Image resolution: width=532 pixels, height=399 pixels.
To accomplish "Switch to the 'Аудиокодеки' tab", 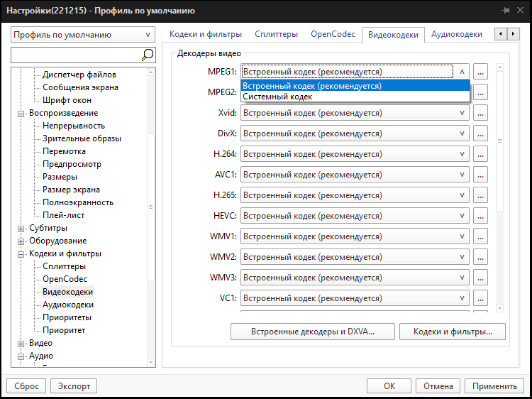I will coord(456,34).
